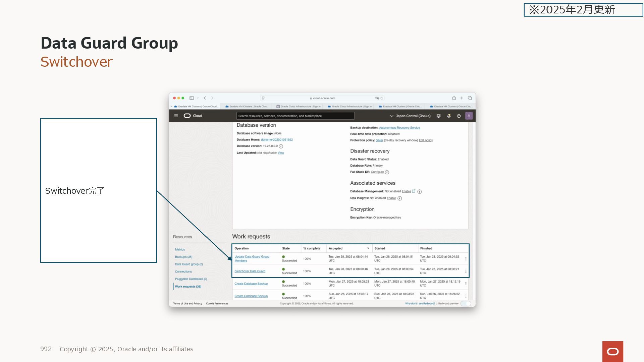The height and width of the screenshot is (362, 644).
Task: Click Safari's share icon
Action: coord(454,98)
